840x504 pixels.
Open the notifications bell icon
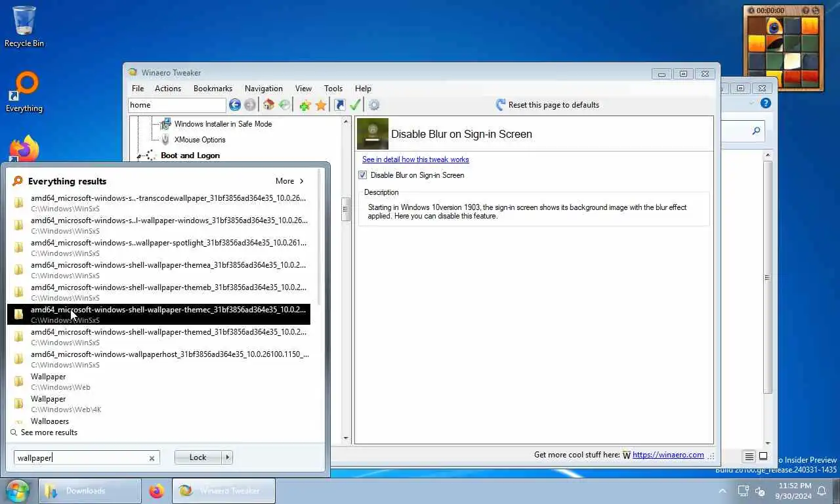(821, 491)
